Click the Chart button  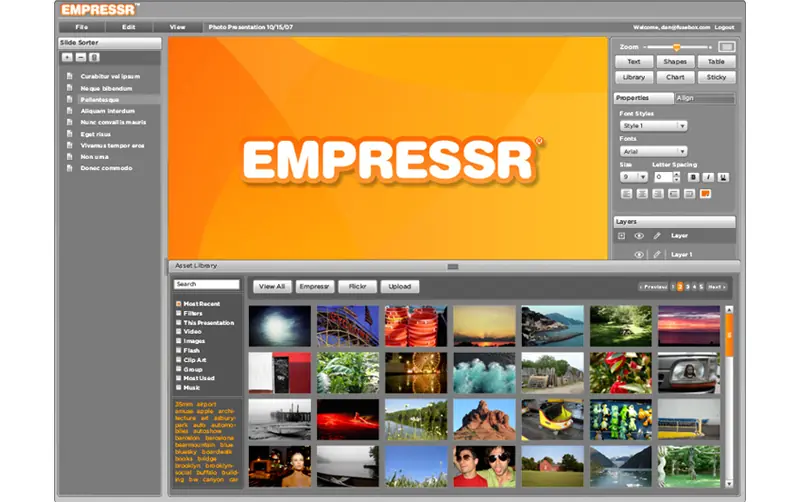675,77
